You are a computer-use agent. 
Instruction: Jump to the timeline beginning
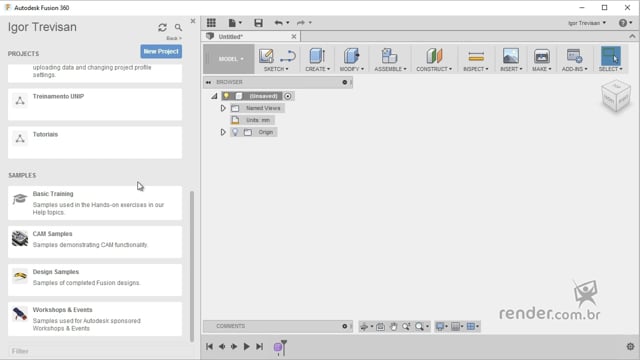tap(209, 347)
